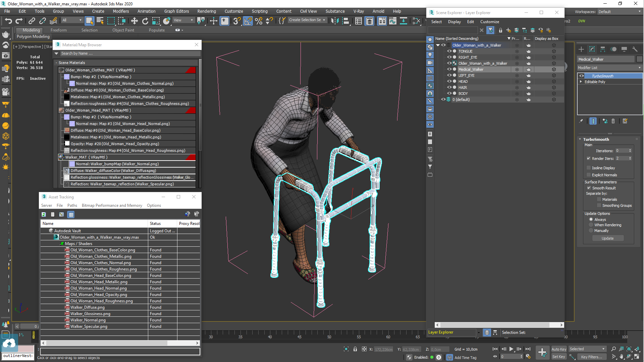Expand the Editable Poly stack entry
Image resolution: width=644 pixels, height=362 pixels.
tap(581, 82)
